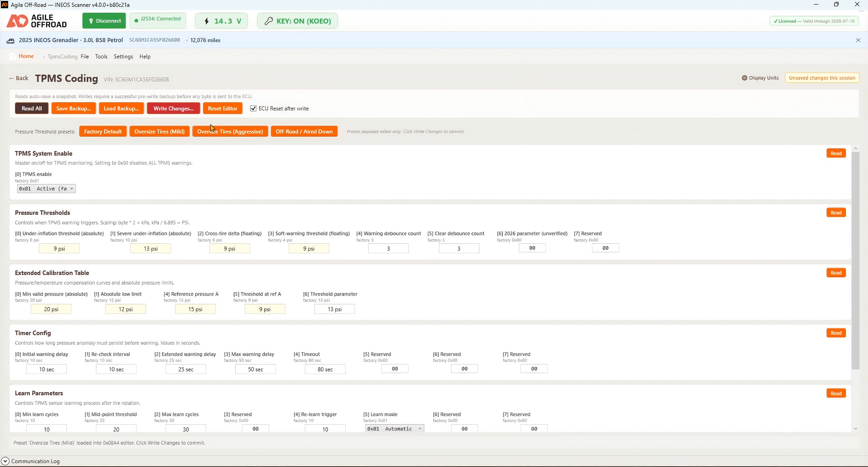Apply the Off-Road / Aired Down preset
This screenshot has height=467, width=868.
304,132
